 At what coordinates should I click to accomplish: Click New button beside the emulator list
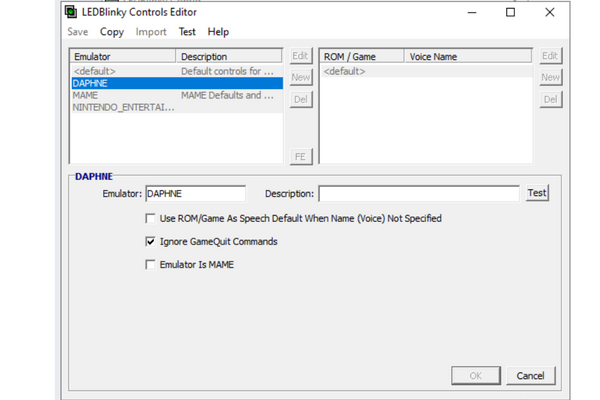(301, 77)
